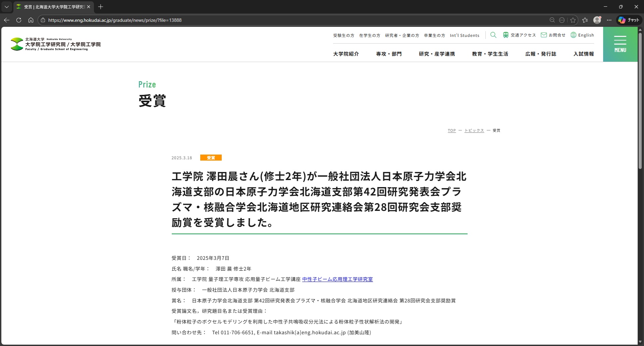This screenshot has width=644, height=346.
Task: Add page to favorites star icon
Action: [x=573, y=20]
